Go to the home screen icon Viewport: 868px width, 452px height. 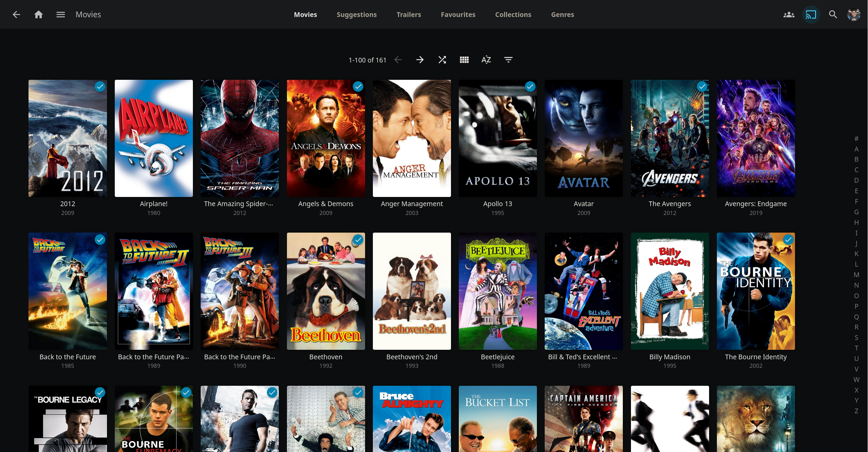coord(39,15)
